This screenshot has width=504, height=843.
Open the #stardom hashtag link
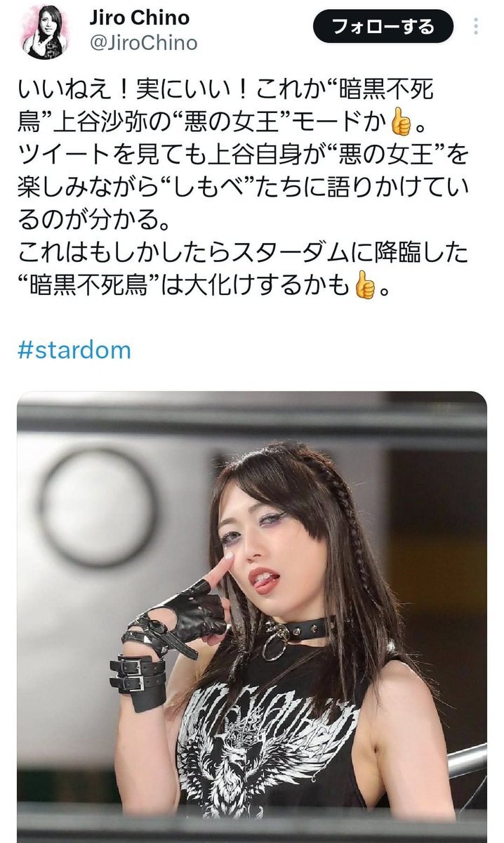[x=74, y=350]
